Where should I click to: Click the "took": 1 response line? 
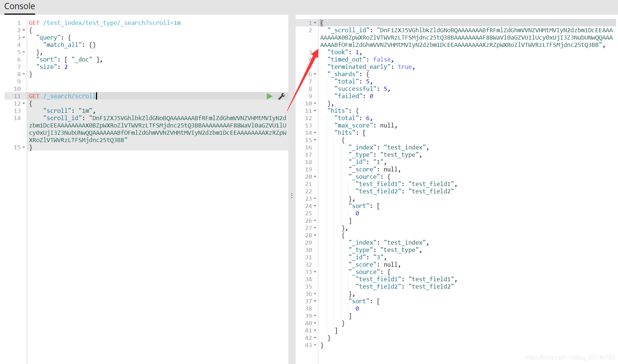[345, 52]
